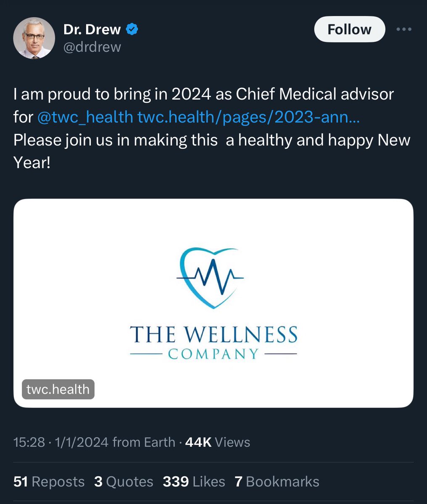The width and height of the screenshot is (427, 504).
Task: Click the 7 Bookmarks count
Action: [x=277, y=481]
